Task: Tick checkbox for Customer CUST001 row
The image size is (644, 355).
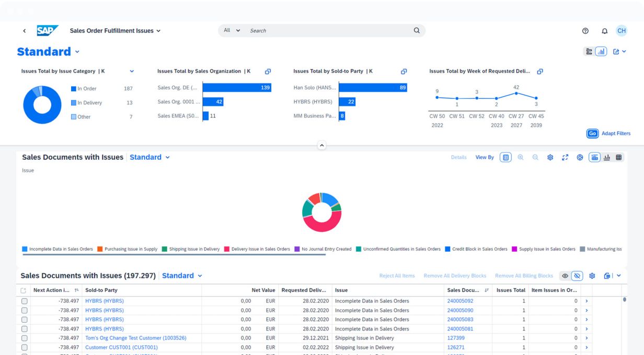Action: tap(24, 347)
